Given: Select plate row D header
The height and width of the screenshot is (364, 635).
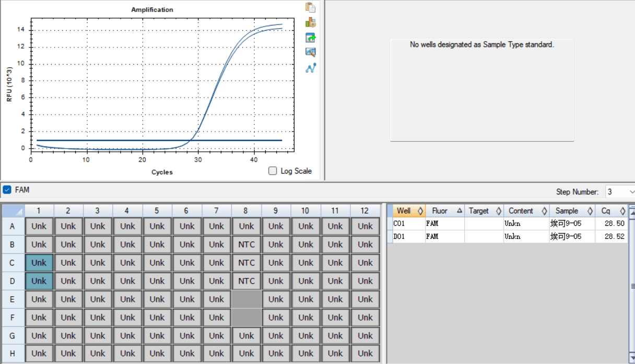Looking at the screenshot, I should (13, 281).
